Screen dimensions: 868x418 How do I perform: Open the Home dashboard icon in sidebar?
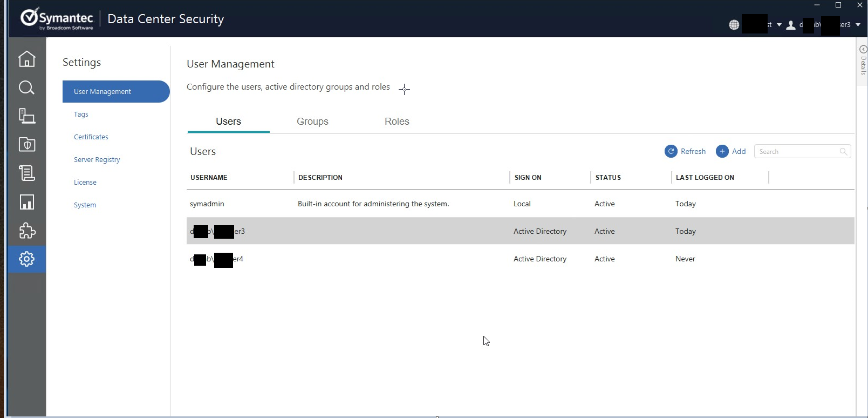(26, 59)
